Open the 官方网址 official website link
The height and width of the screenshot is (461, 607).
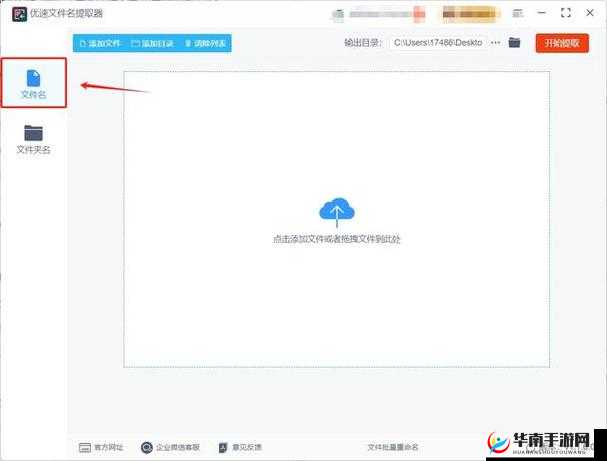tap(101, 447)
